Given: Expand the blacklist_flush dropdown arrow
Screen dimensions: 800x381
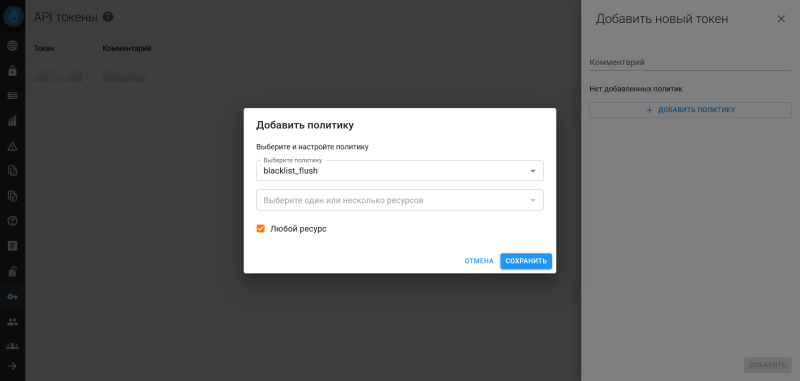Looking at the screenshot, I should pos(533,171).
